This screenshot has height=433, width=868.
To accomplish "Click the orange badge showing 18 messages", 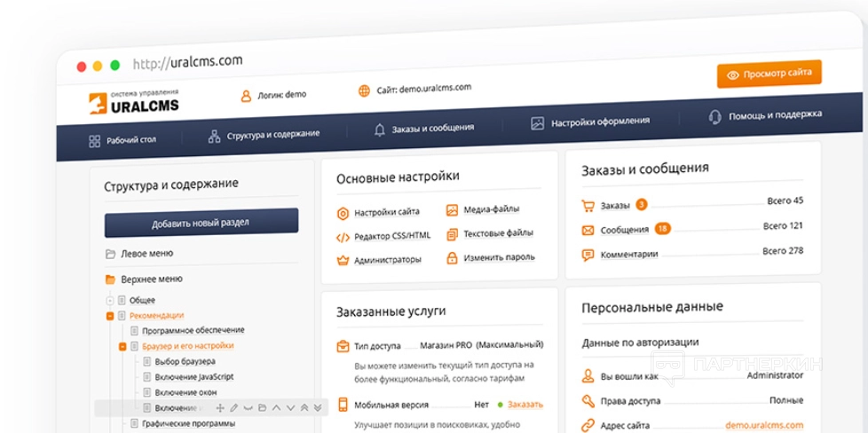I will pos(663,228).
